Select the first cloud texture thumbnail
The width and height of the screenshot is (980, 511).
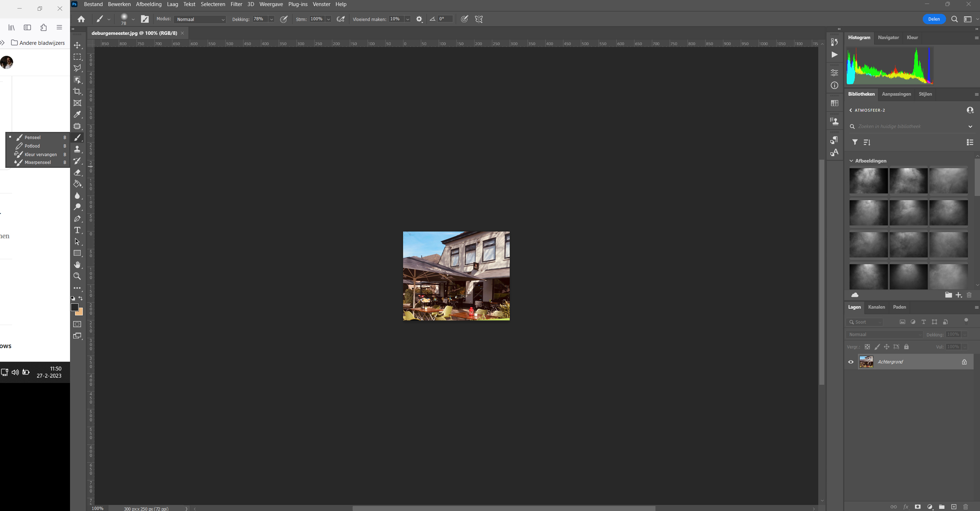[x=868, y=181]
